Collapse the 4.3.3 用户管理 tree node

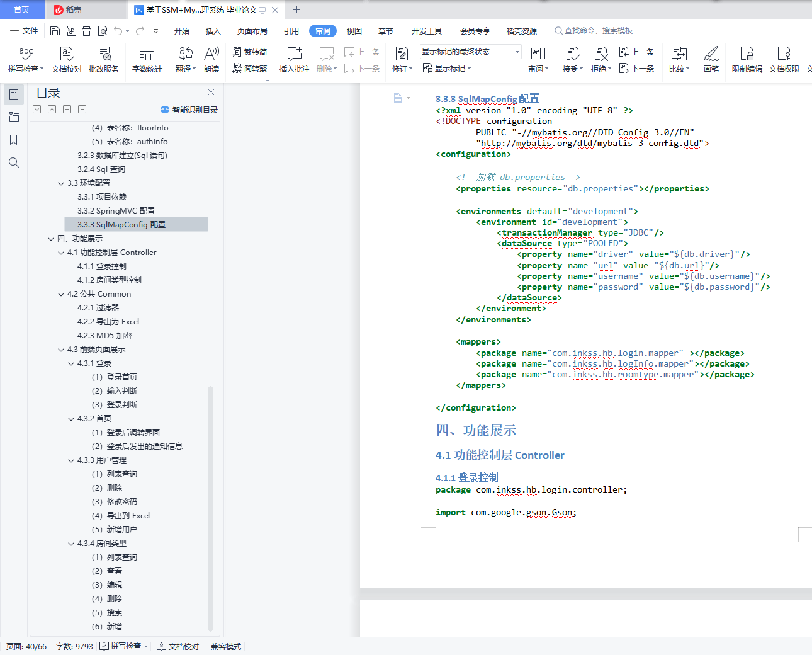(x=71, y=460)
